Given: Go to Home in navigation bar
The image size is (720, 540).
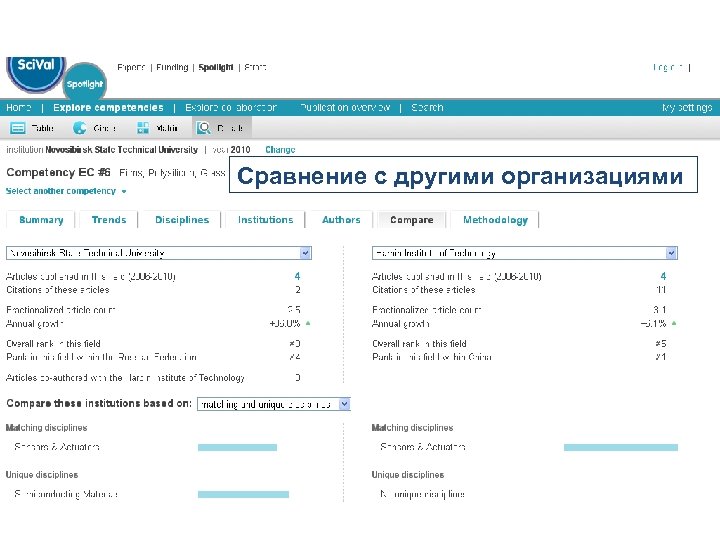Looking at the screenshot, I should point(18,107).
